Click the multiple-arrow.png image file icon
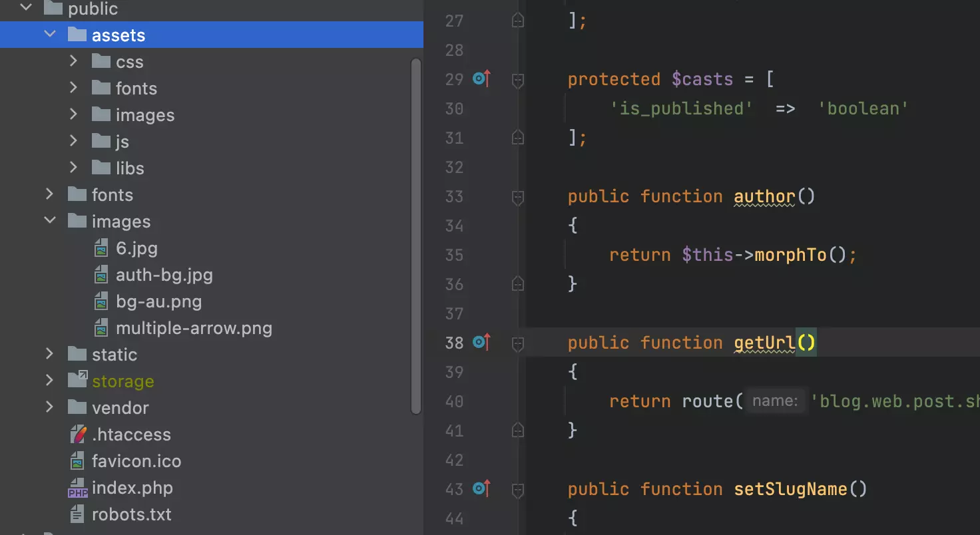 (101, 328)
